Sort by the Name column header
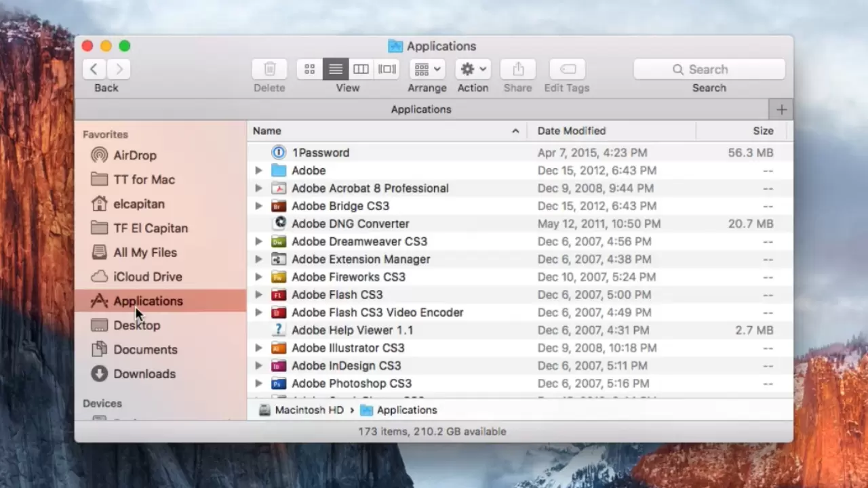This screenshot has height=488, width=868. [387, 131]
